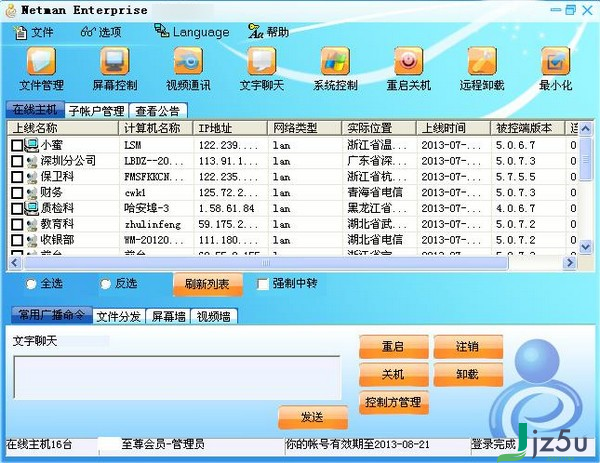
Task: Check the box for 深圳分公司
Action: coord(17,161)
